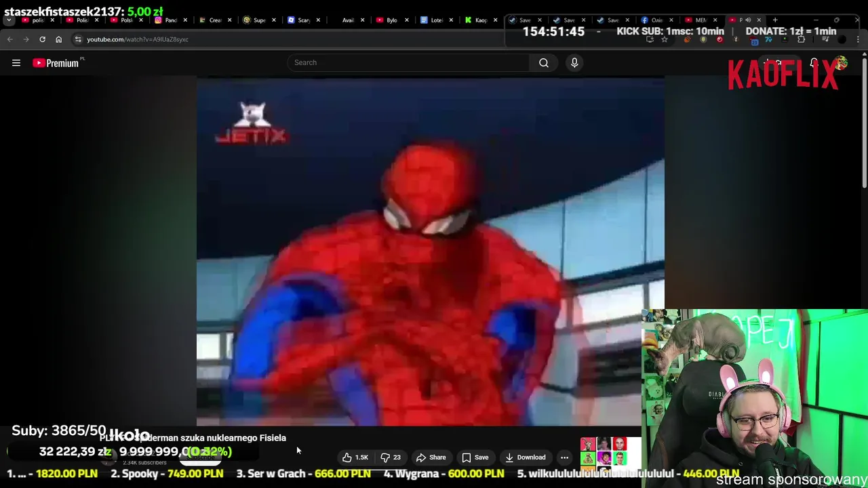The image size is (868, 488).
Task: Click the search magnifier button
Action: click(544, 62)
